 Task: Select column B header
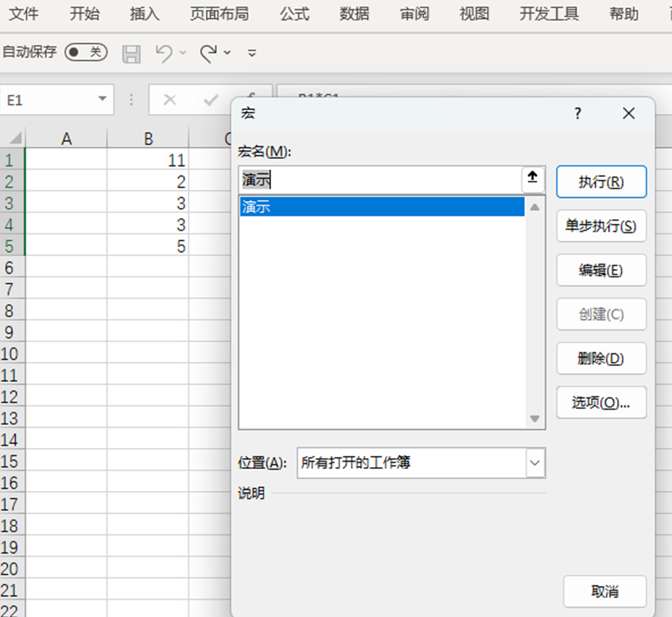pyautogui.click(x=148, y=138)
